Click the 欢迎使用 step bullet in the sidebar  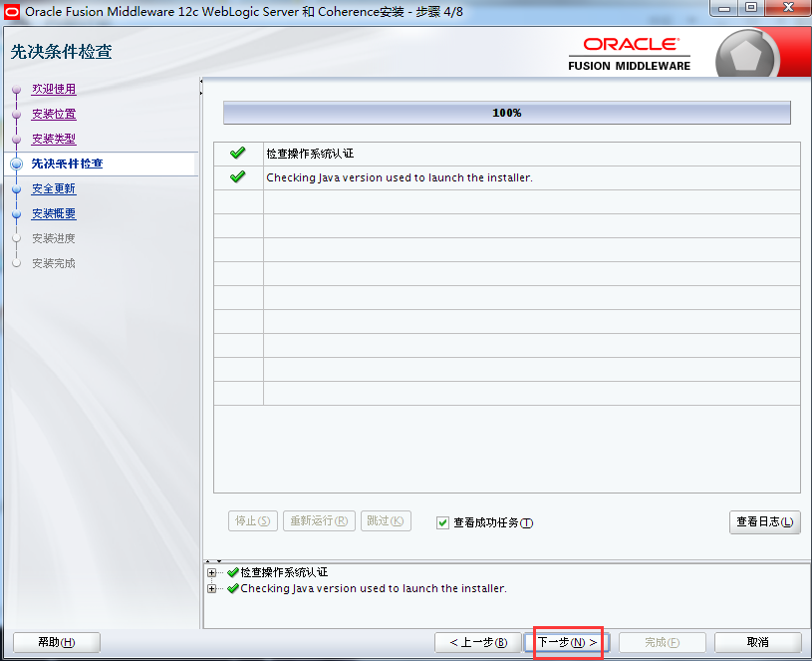coord(17,90)
